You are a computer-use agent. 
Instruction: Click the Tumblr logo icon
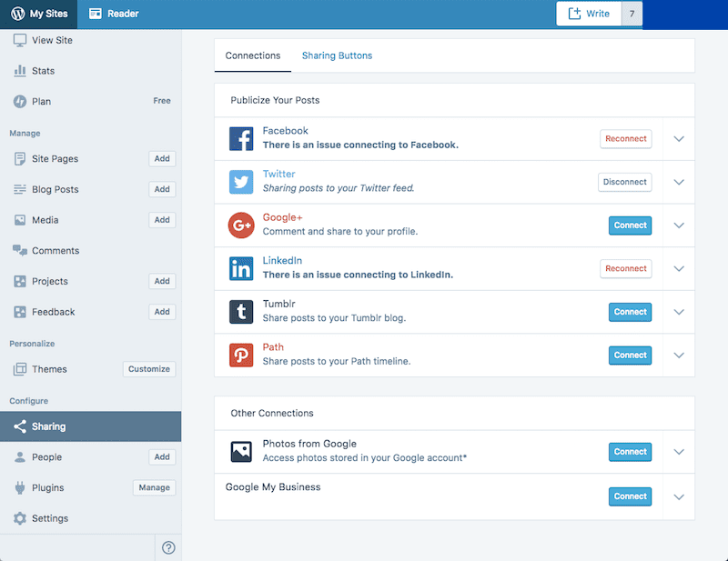coord(241,312)
